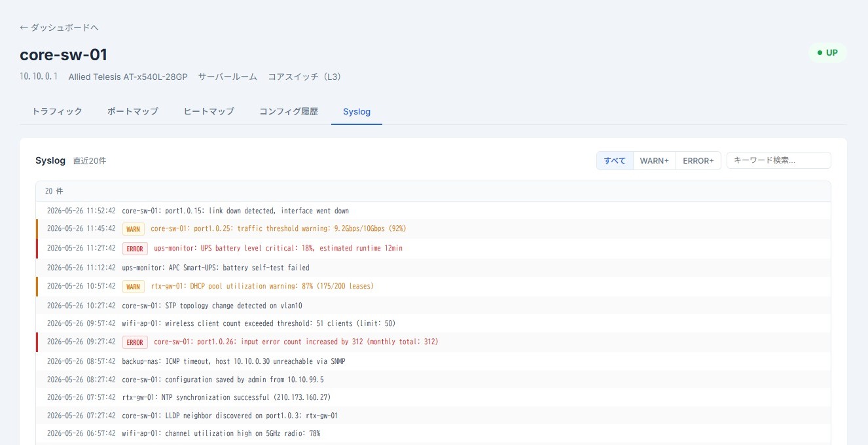The height and width of the screenshot is (445, 868).
Task: Select the NTP synchronization successful entry
Action: [433, 397]
